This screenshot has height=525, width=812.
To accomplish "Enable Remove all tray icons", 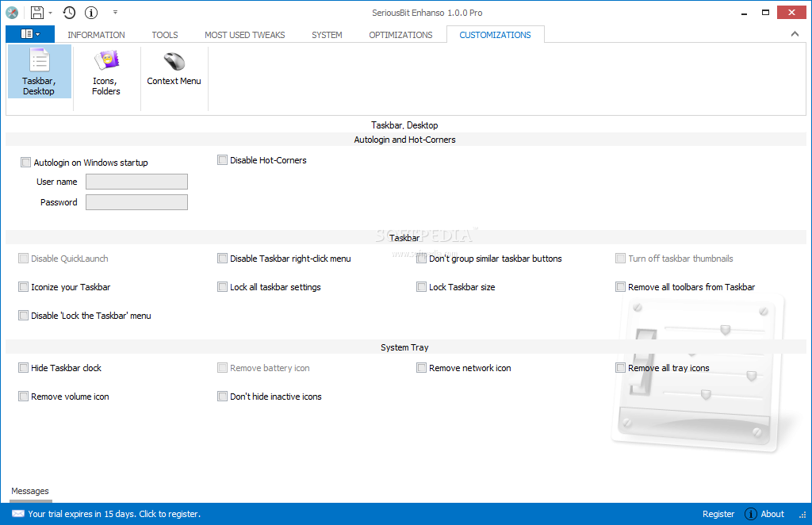I will 620,368.
